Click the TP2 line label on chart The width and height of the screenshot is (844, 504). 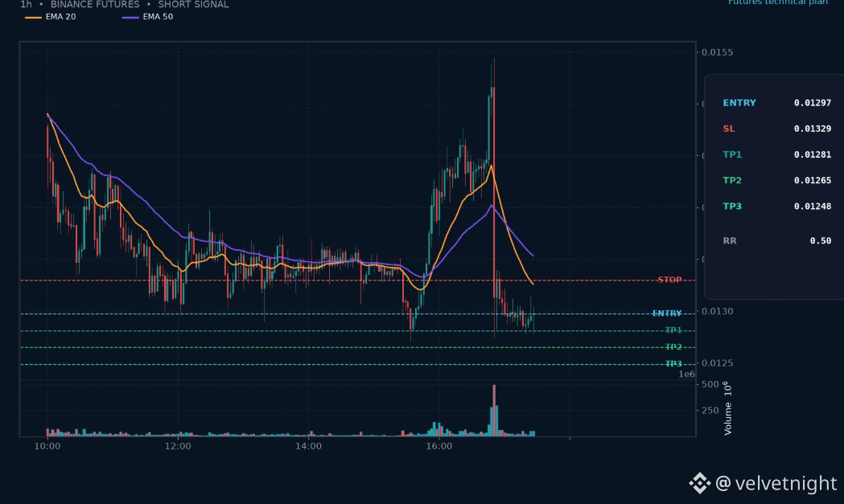coord(673,347)
